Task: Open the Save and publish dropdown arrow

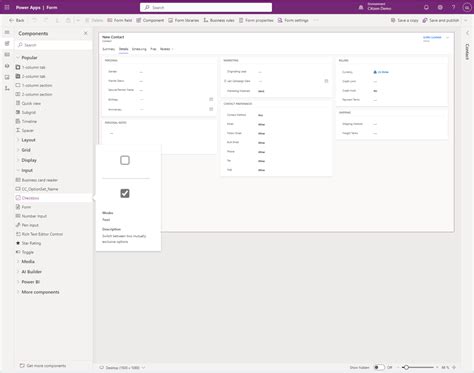Action: [466, 20]
